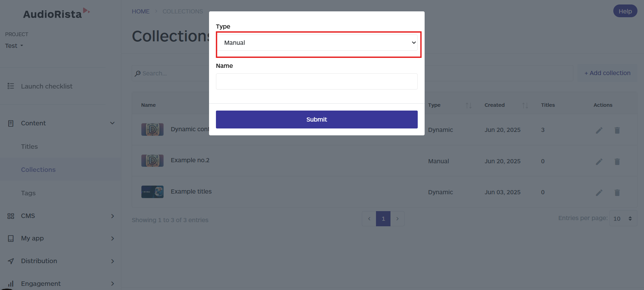Click the My app device icon
The width and height of the screenshot is (644, 290).
11,238
